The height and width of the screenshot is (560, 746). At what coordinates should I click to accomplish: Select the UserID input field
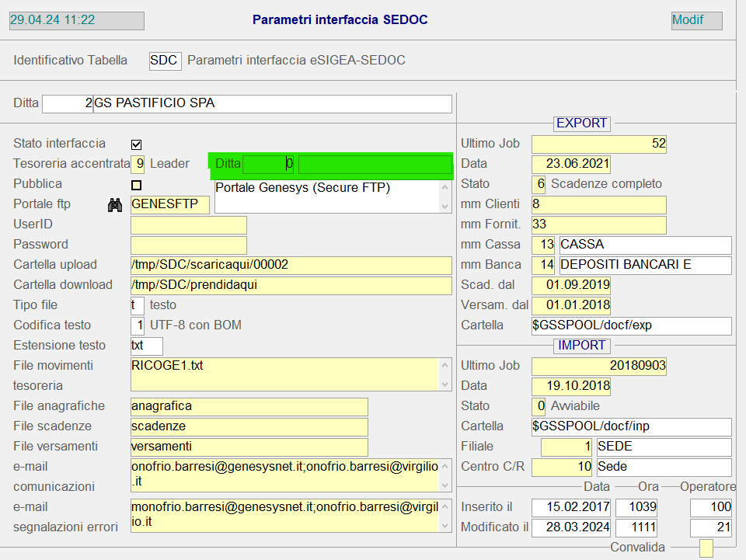189,225
